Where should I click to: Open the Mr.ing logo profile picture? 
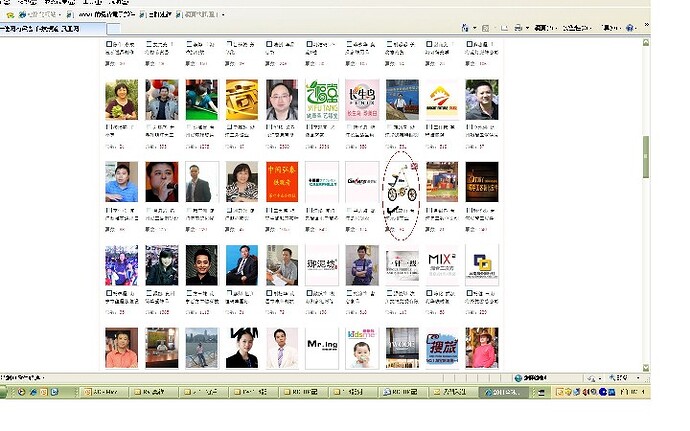322,347
